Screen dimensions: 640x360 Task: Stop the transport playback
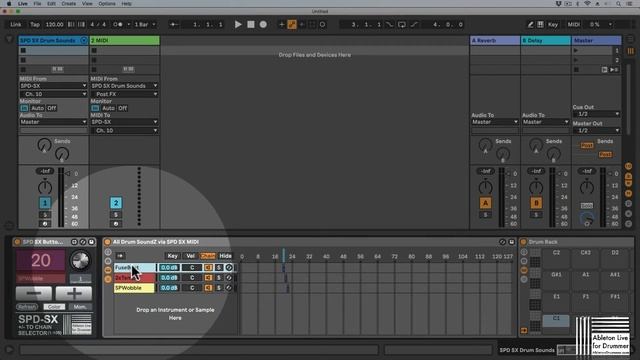pyautogui.click(x=251, y=24)
